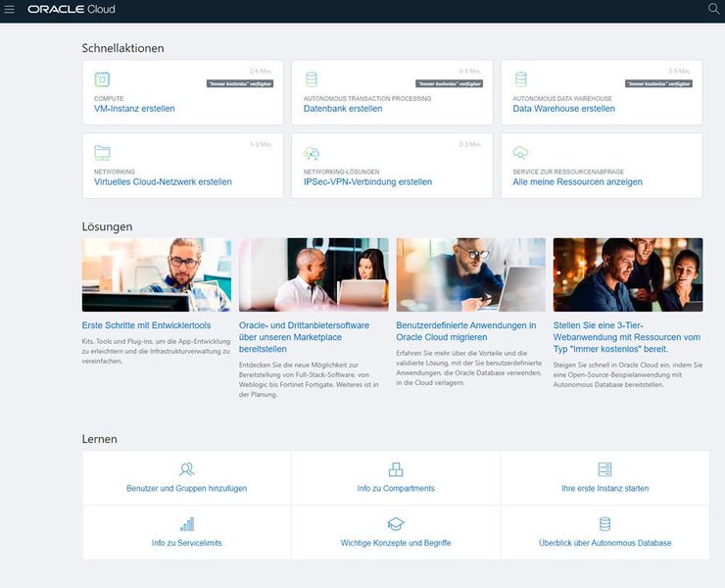Open Alle meine Ressourcen anzeigen link
725x588 pixels.
click(x=577, y=182)
